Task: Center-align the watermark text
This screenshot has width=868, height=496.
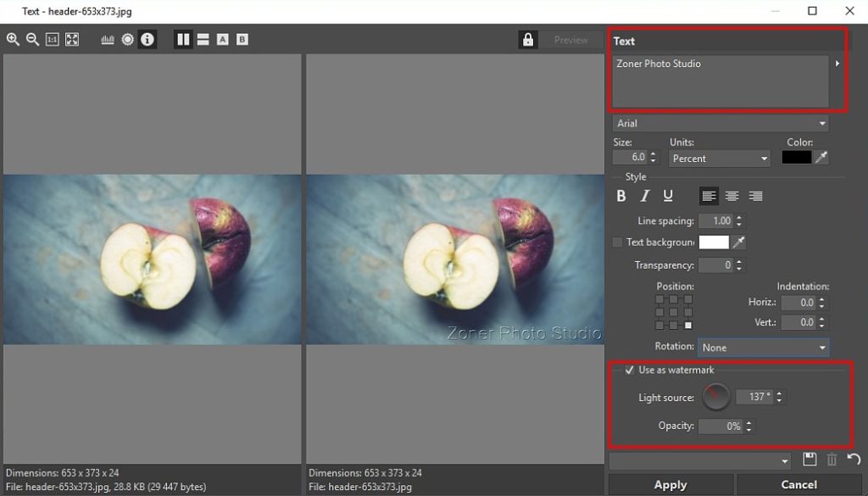Action: (732, 196)
